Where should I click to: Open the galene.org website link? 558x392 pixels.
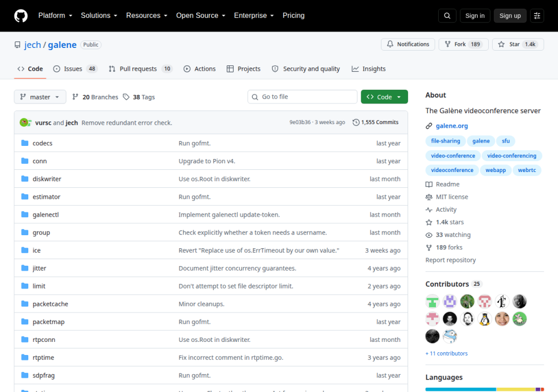pos(452,126)
